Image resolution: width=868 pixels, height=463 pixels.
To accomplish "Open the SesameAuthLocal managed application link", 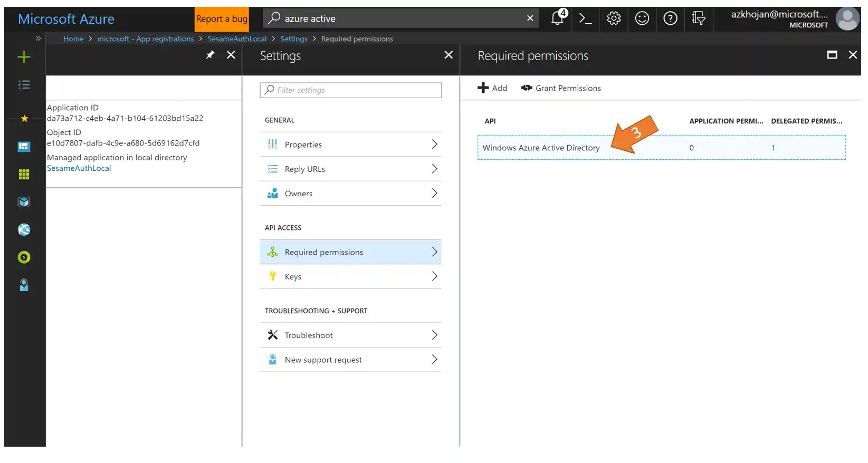I will pyautogui.click(x=79, y=168).
